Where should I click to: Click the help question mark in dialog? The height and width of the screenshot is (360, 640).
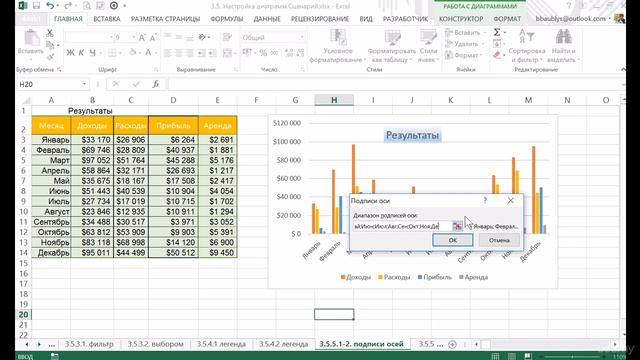point(485,200)
